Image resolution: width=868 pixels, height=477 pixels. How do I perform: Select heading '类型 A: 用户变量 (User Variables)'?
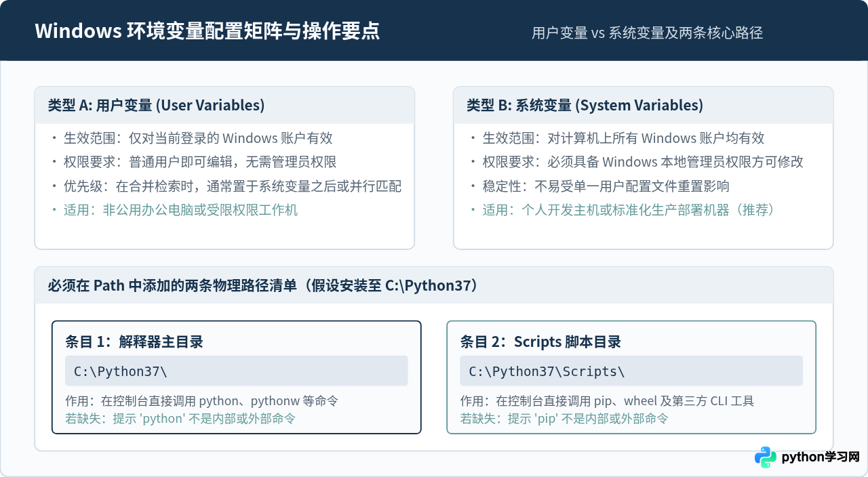coord(156,105)
